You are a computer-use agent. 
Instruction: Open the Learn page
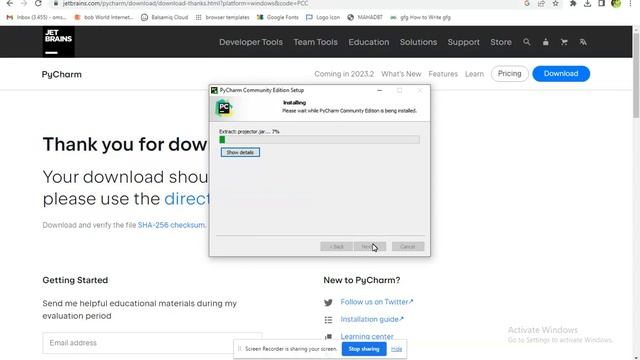pyautogui.click(x=474, y=74)
